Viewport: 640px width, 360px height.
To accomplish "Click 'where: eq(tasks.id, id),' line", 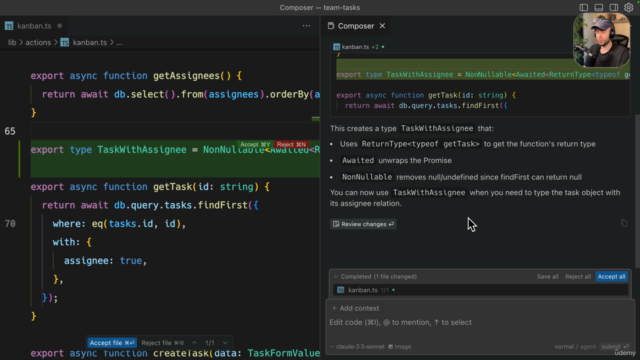I will tap(119, 224).
